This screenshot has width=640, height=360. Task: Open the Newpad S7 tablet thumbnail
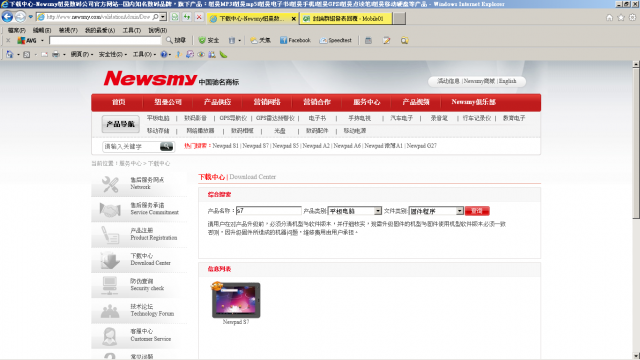pyautogui.click(x=236, y=300)
